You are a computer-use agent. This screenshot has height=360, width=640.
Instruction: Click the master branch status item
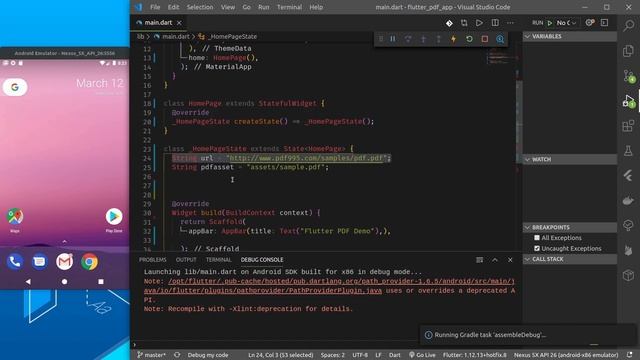click(x=151, y=355)
